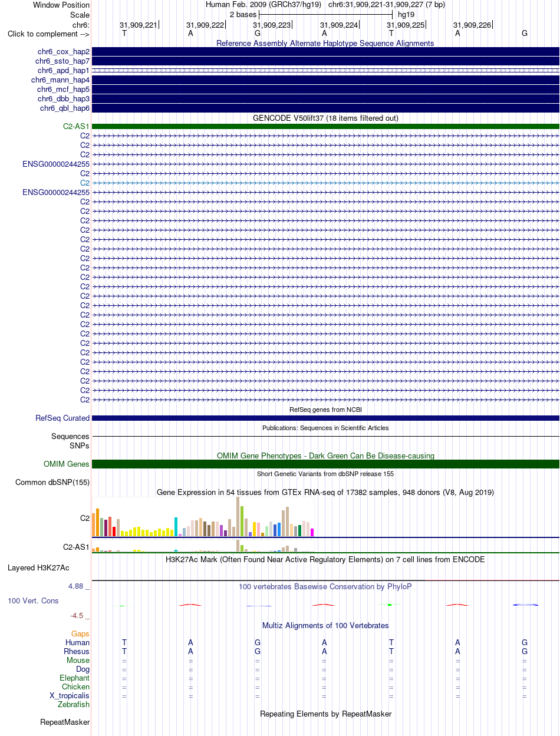Image resolution: width=560 pixels, height=736 pixels.
Task: Open the chr6_ssto_hap7 haplotype label
Action: [62, 61]
